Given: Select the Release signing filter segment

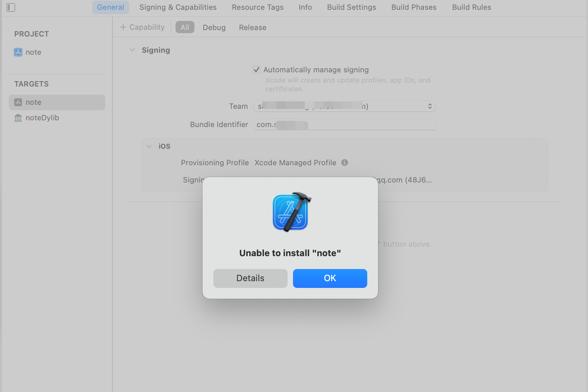Looking at the screenshot, I should pyautogui.click(x=252, y=27).
